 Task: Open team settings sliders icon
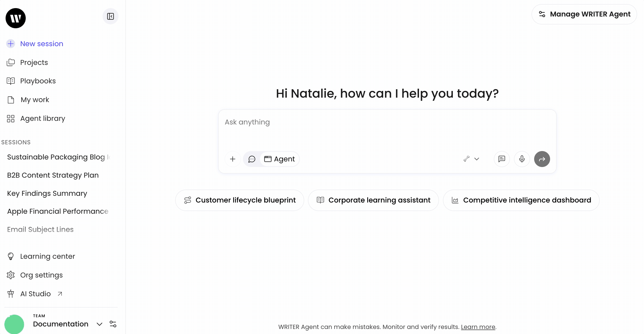pyautogui.click(x=113, y=324)
